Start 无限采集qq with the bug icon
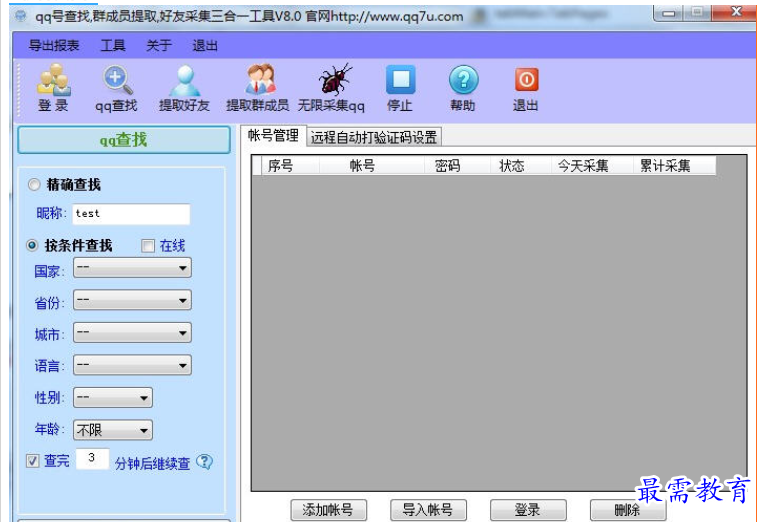 (334, 79)
